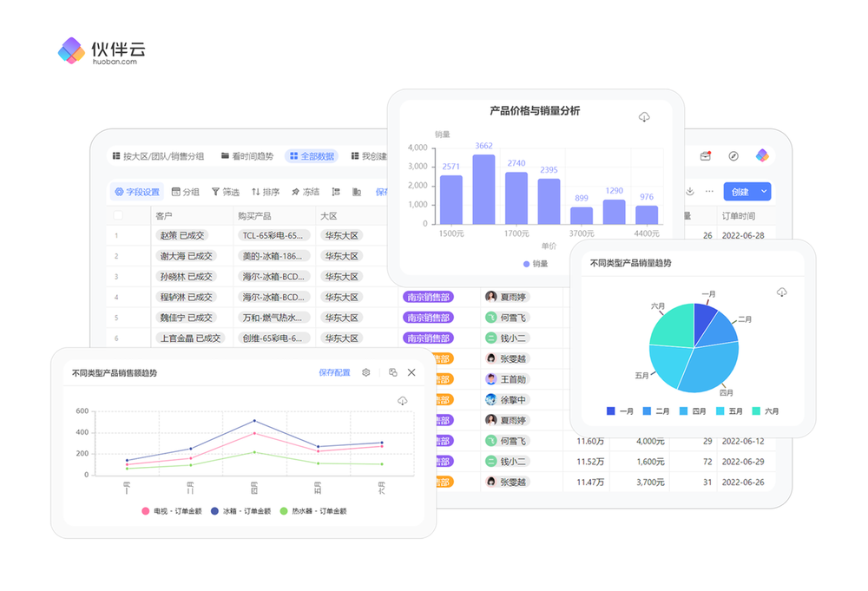The width and height of the screenshot is (868, 591).
Task: Expand the dropdown arrow beside 创建
Action: [764, 192]
